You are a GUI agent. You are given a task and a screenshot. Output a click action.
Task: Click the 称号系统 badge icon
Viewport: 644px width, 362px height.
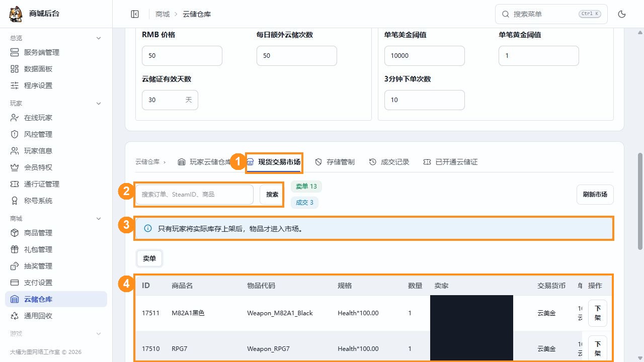(15, 201)
